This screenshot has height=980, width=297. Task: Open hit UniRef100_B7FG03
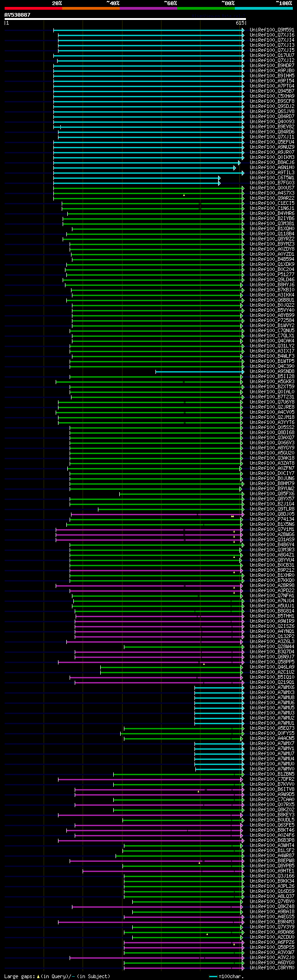pyautogui.click(x=272, y=183)
